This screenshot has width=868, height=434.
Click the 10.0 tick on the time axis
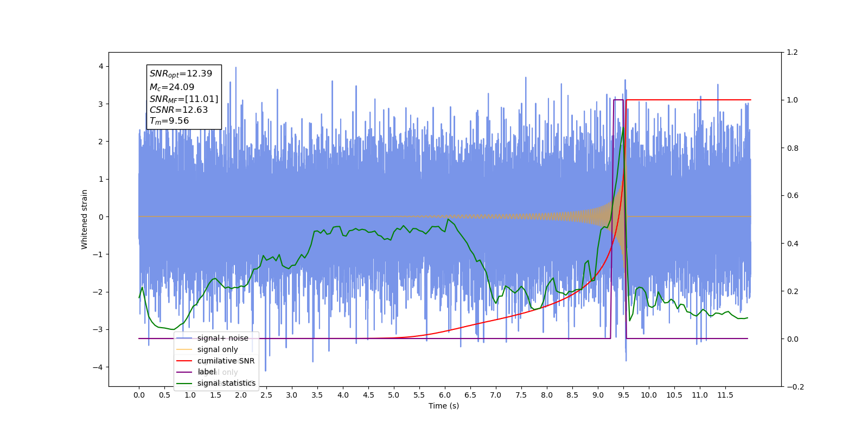(649, 395)
